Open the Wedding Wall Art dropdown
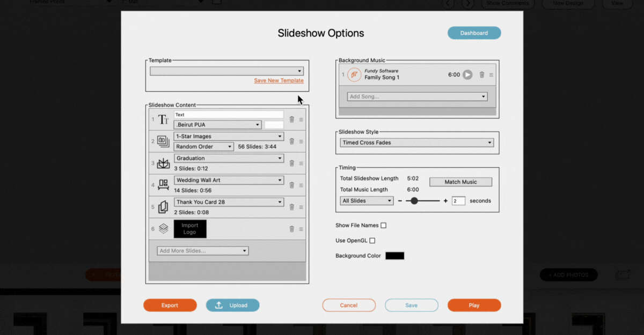The image size is (644, 335). coord(229,181)
